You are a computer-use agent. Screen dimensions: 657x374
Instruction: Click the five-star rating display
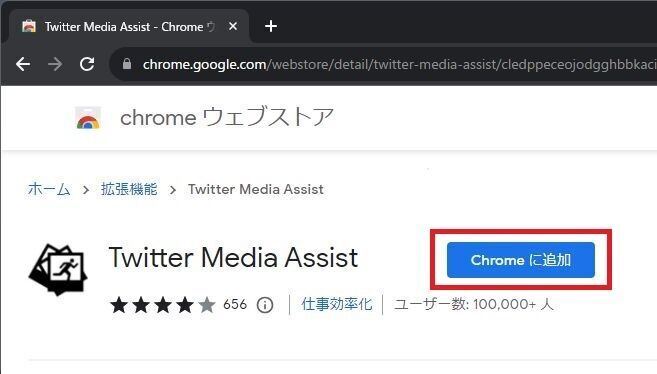[x=163, y=305]
